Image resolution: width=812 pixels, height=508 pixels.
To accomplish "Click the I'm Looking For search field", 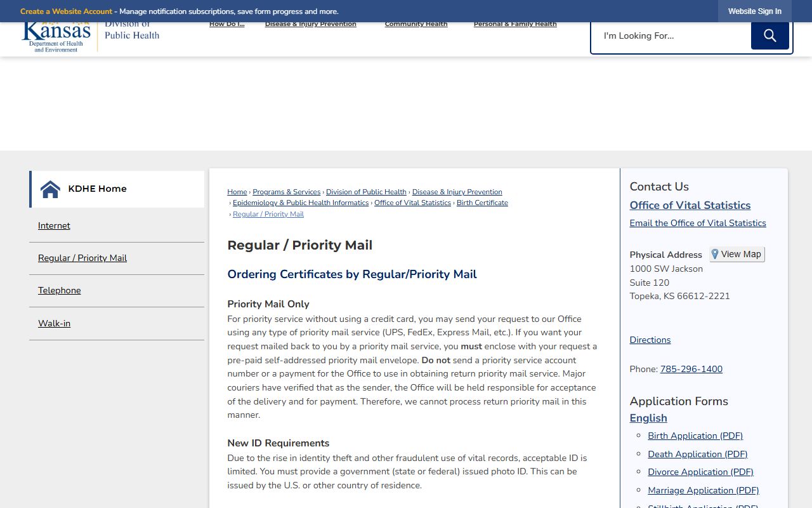I will tap(671, 36).
